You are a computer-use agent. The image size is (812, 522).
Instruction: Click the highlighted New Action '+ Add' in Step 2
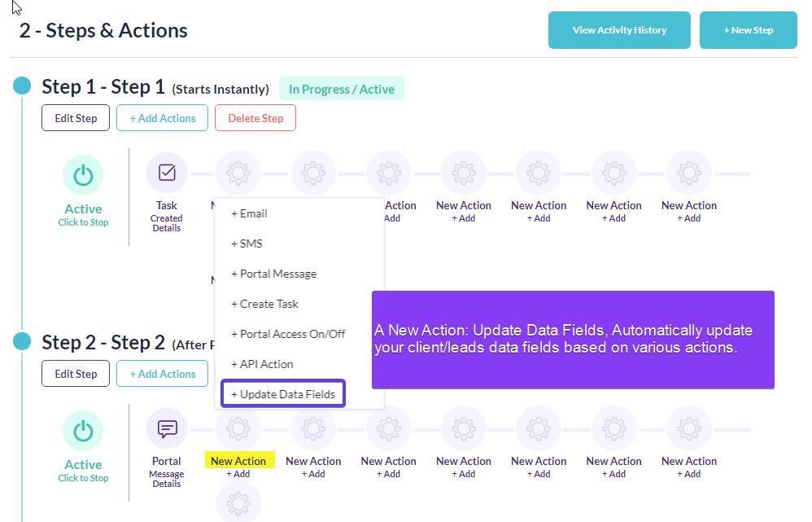[x=238, y=474]
